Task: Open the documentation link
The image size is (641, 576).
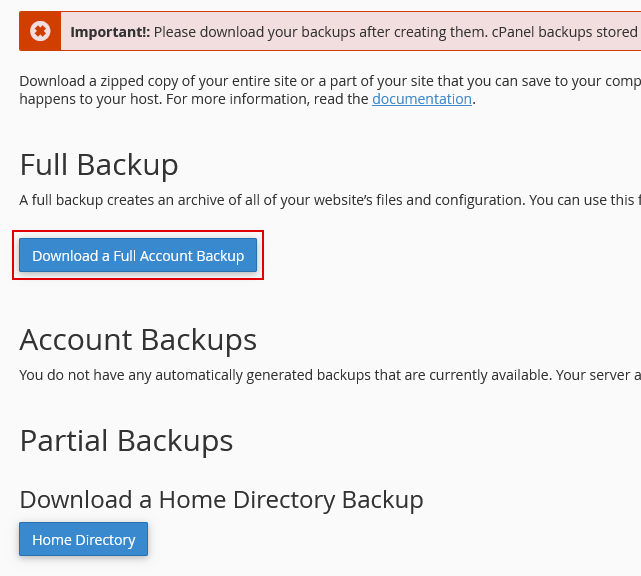Action: click(x=421, y=99)
